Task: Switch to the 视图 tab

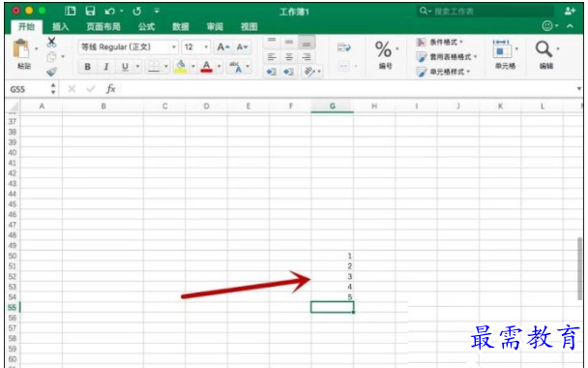Action: coord(249,27)
